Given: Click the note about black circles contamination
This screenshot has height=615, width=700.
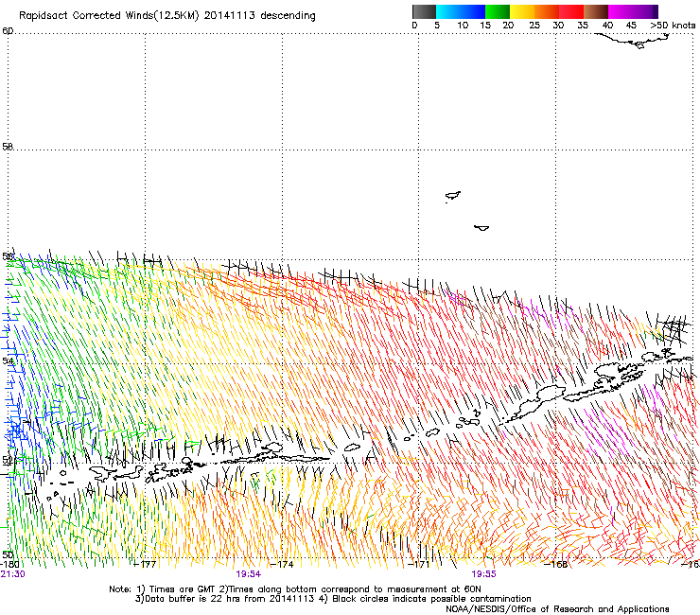Looking at the screenshot, I should pyautogui.click(x=431, y=599).
